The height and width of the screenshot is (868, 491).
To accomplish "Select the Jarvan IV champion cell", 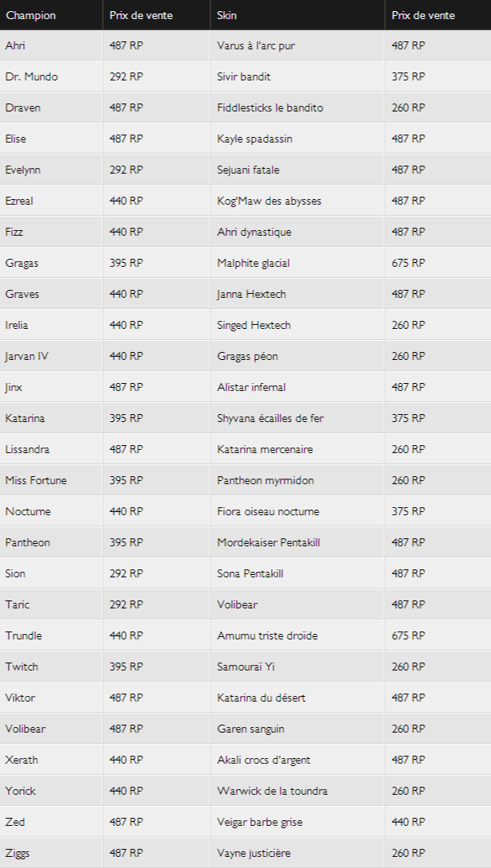I will 51,356.
